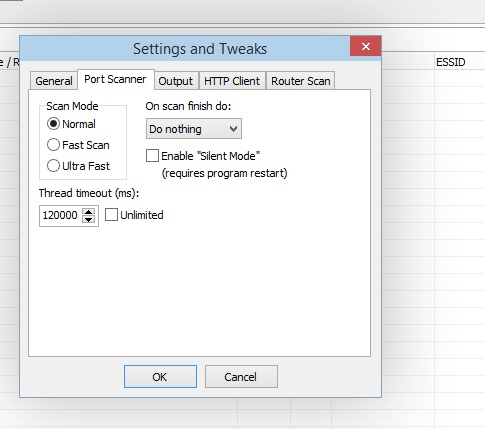This screenshot has width=485, height=429.
Task: Decrease thread timeout with down arrow
Action: (x=89, y=219)
